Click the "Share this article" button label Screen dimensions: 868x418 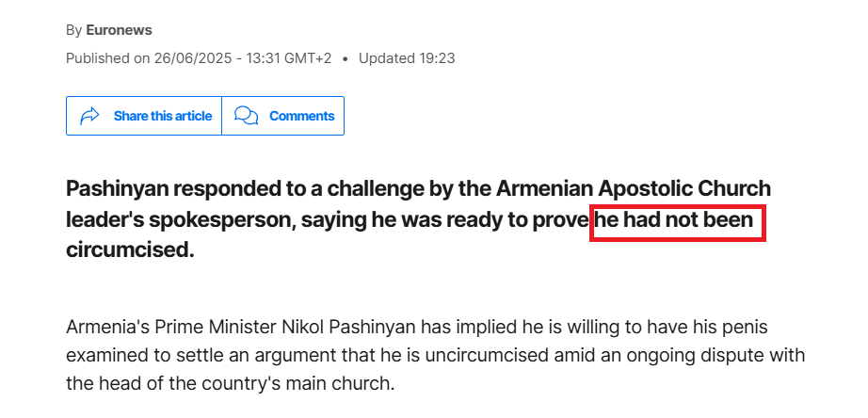tap(163, 116)
